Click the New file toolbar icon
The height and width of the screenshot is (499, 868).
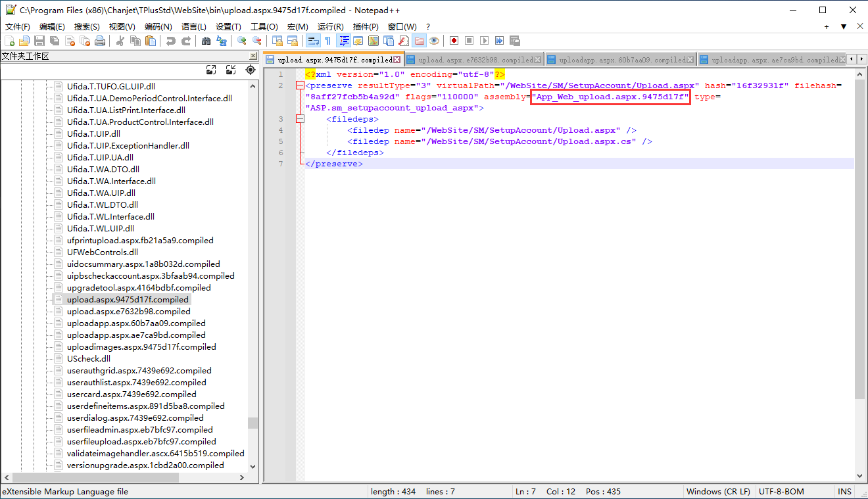coord(9,41)
